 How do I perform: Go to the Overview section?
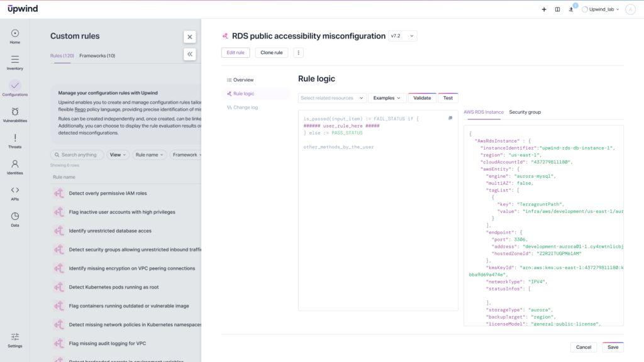pyautogui.click(x=243, y=80)
